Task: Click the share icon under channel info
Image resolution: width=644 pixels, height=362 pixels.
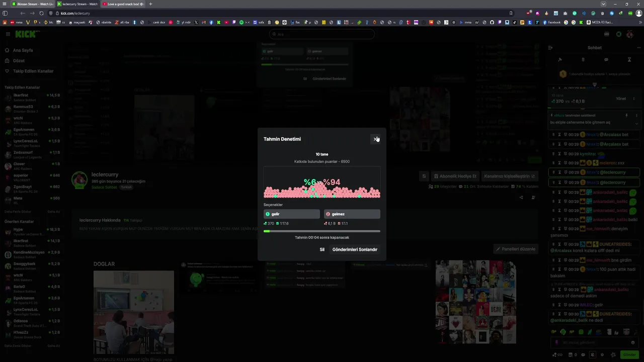Action: tap(521, 197)
